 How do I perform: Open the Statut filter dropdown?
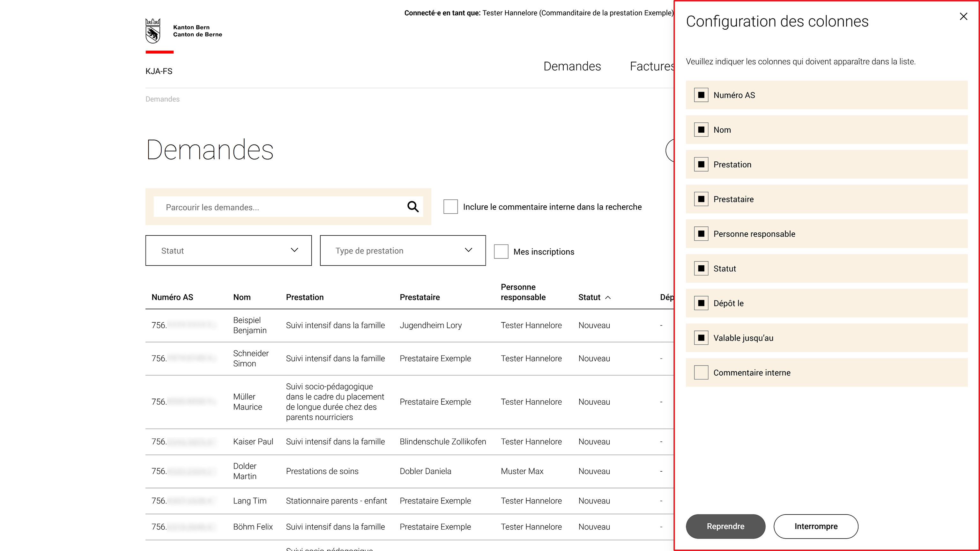coord(228,251)
